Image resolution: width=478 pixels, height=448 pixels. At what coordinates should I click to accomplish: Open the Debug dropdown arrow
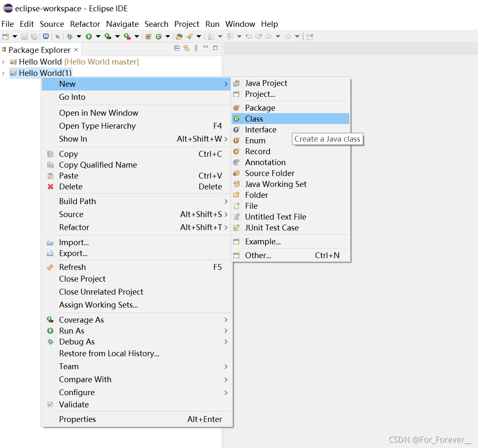click(79, 36)
